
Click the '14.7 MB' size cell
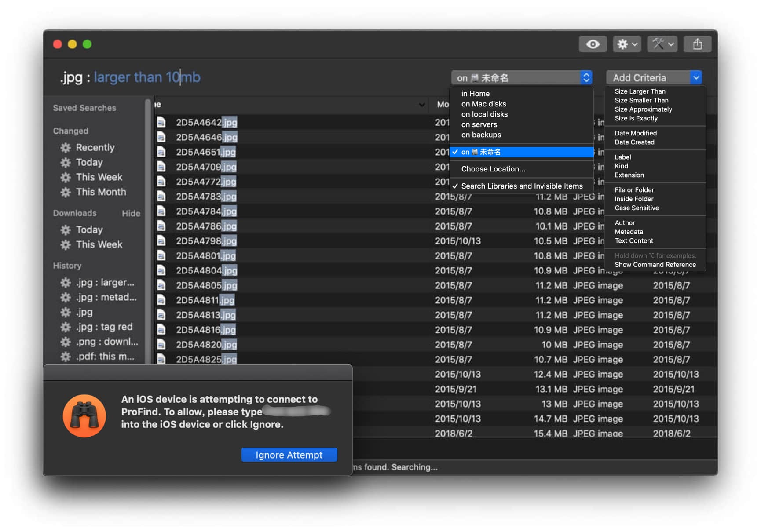pos(550,419)
